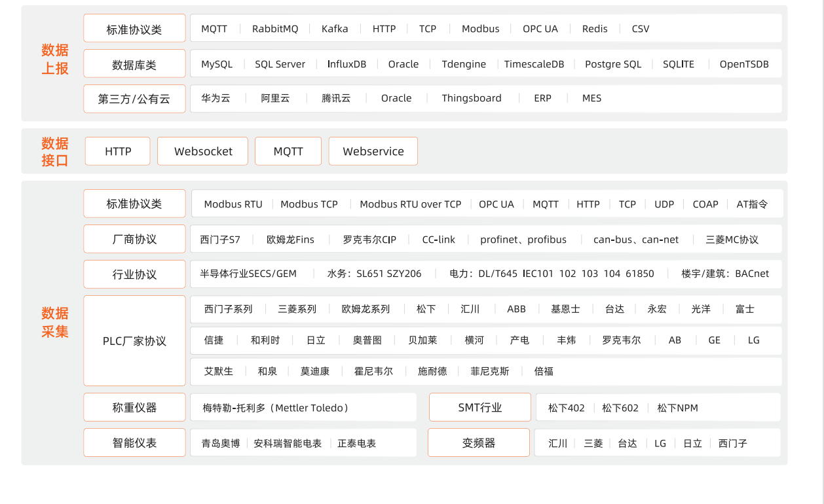Viewport: 824px width, 504px height.
Task: Select the UDP protocol entry
Action: point(664,204)
